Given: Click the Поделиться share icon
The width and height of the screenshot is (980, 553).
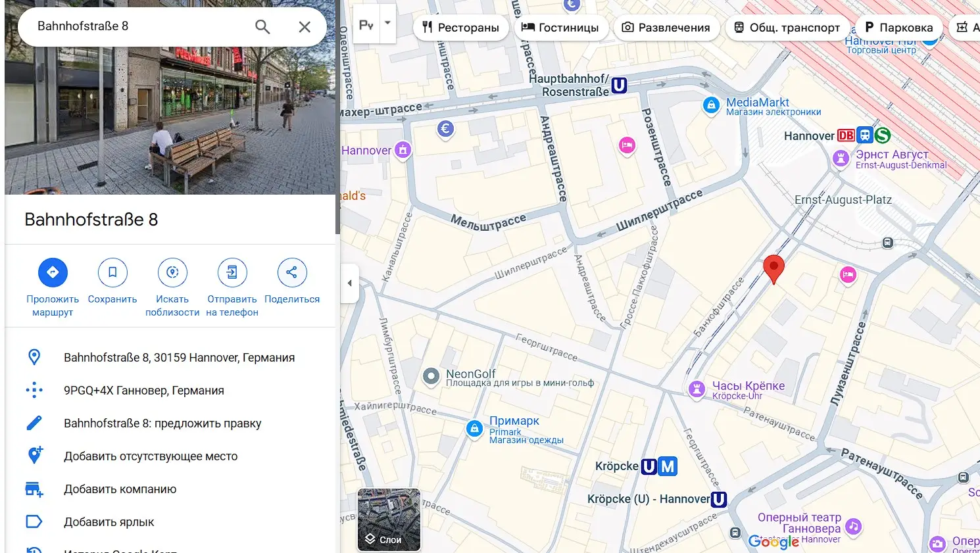Looking at the screenshot, I should [291, 272].
